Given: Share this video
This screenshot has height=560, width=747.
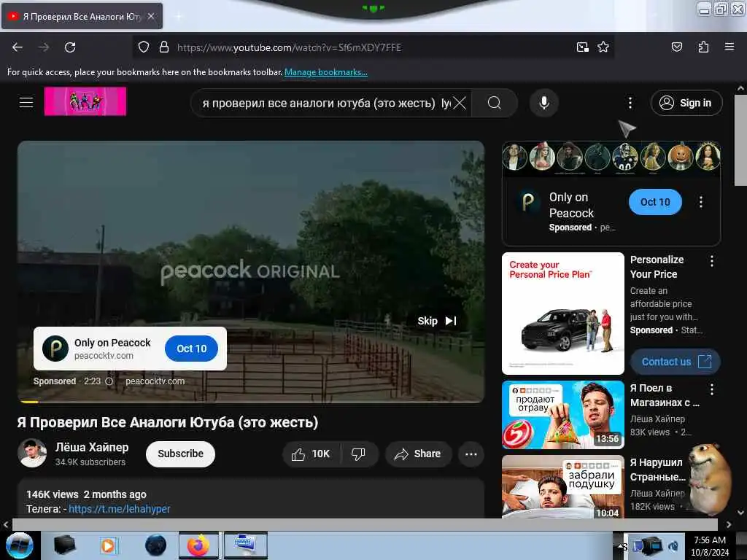Looking at the screenshot, I should click(418, 454).
